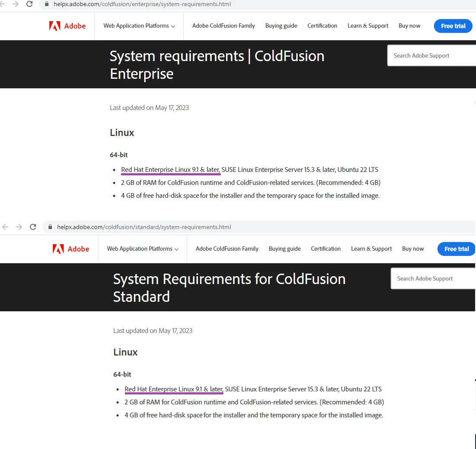Click the lock icon beside Standard page URL
Viewport: 476px width, 449px height.
click(x=50, y=227)
